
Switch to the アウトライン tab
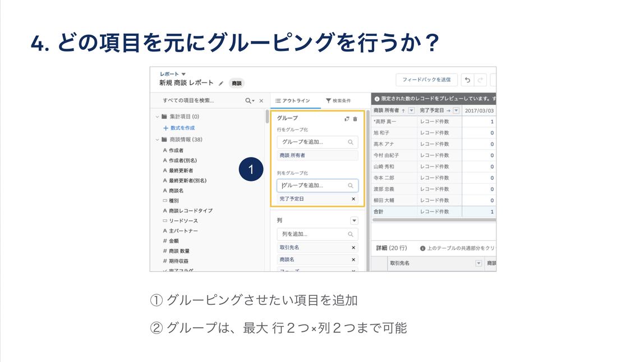[x=293, y=100]
